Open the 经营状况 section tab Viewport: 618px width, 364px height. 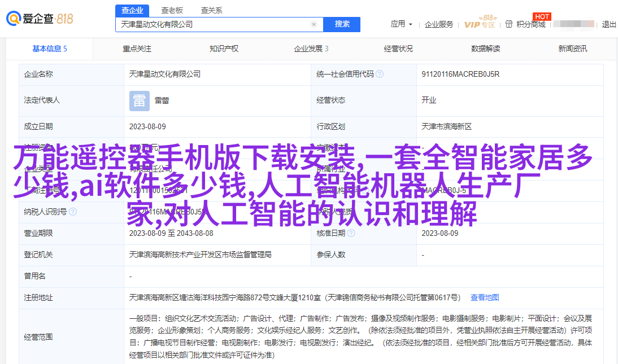pos(398,49)
